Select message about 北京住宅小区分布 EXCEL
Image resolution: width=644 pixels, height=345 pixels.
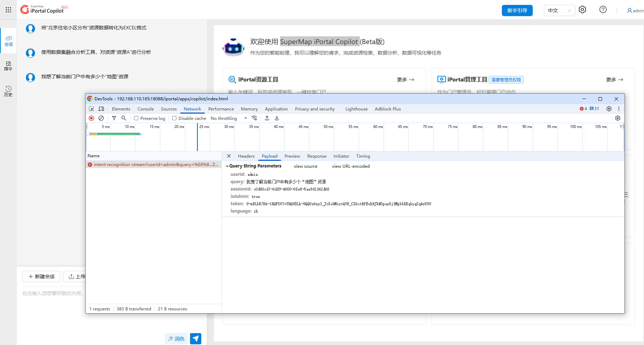pos(94,28)
